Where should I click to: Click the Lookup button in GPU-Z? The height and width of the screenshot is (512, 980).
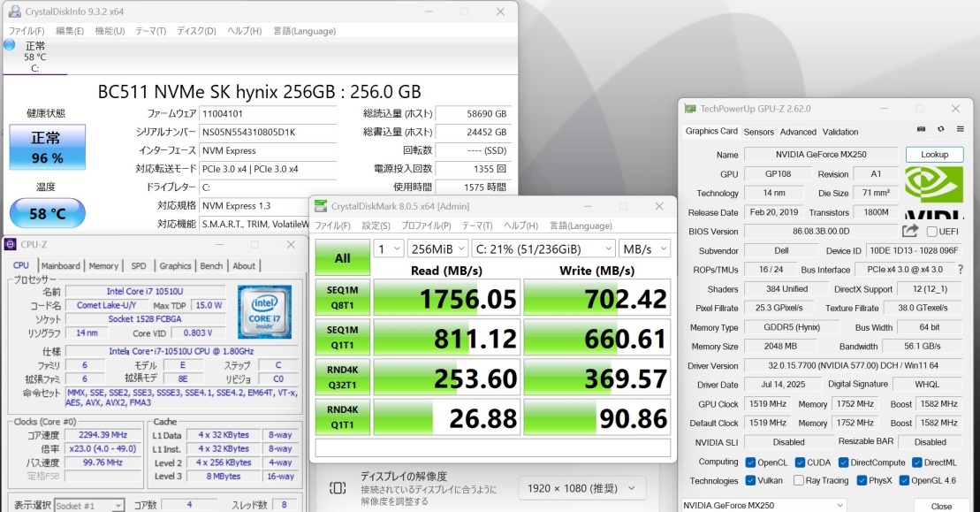point(934,154)
